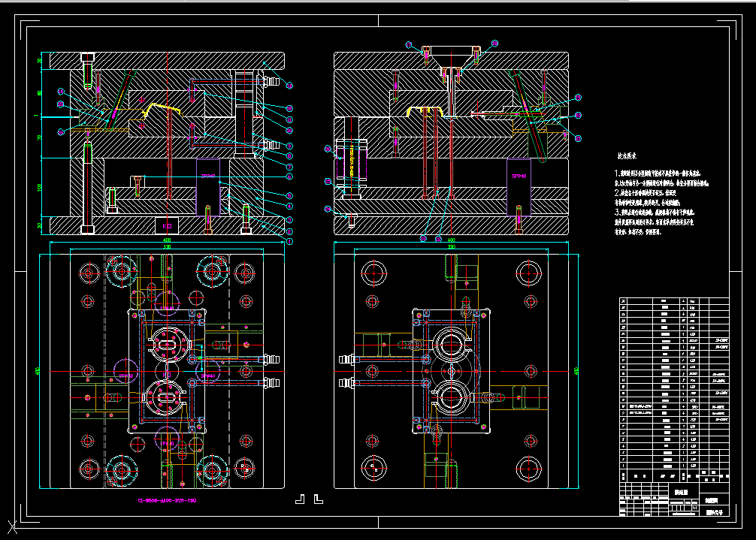Select vertical 400 dimension left of plan view
The image size is (756, 540).
[38, 371]
